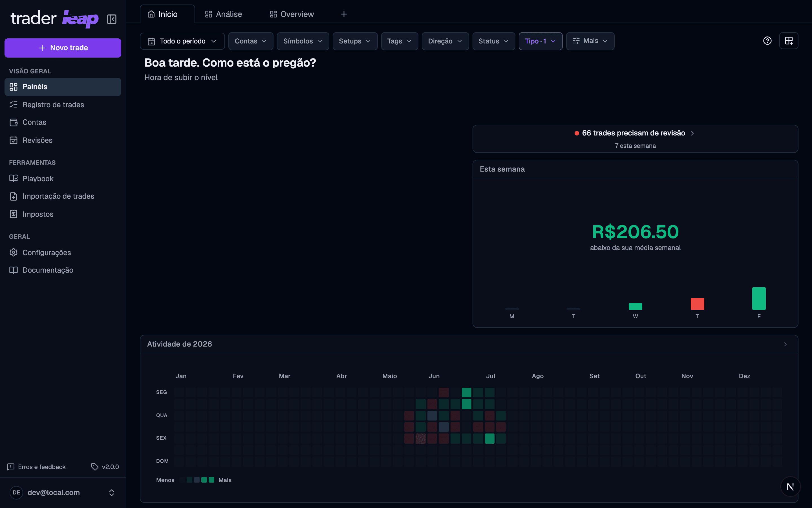
Task: Expand the dev@local.com account switcher
Action: pos(63,492)
